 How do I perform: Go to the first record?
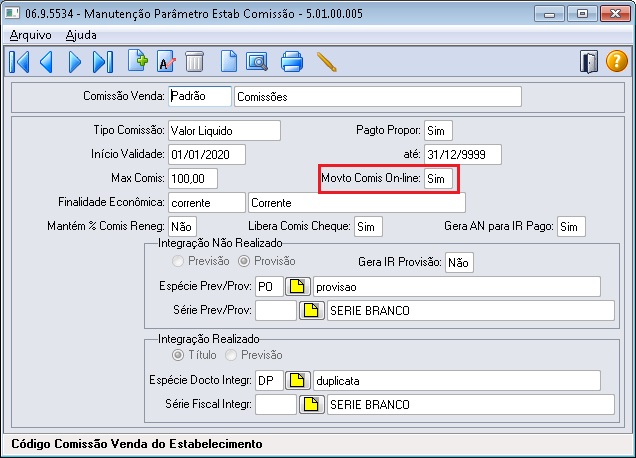[19, 62]
